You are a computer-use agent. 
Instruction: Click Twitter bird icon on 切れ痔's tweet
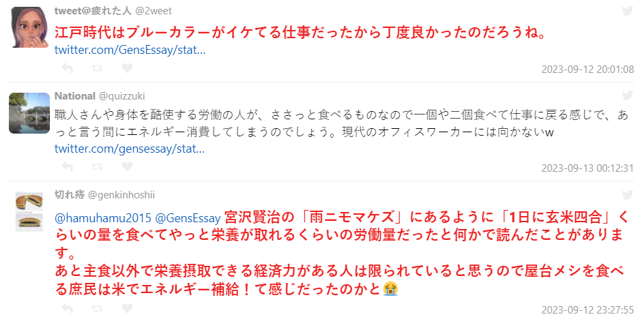[628, 194]
